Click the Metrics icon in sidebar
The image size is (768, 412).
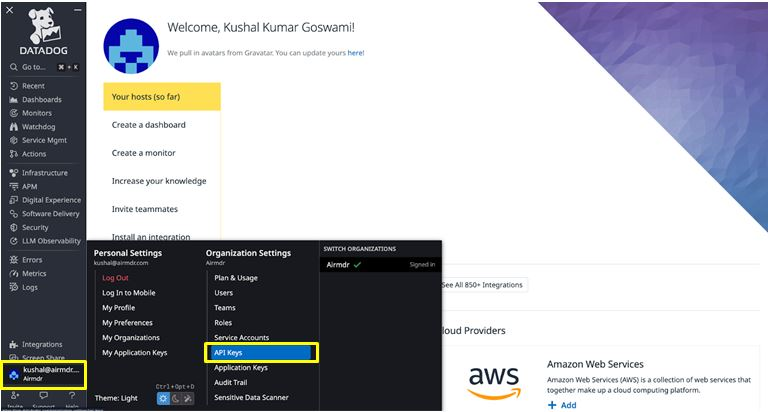click(x=14, y=273)
